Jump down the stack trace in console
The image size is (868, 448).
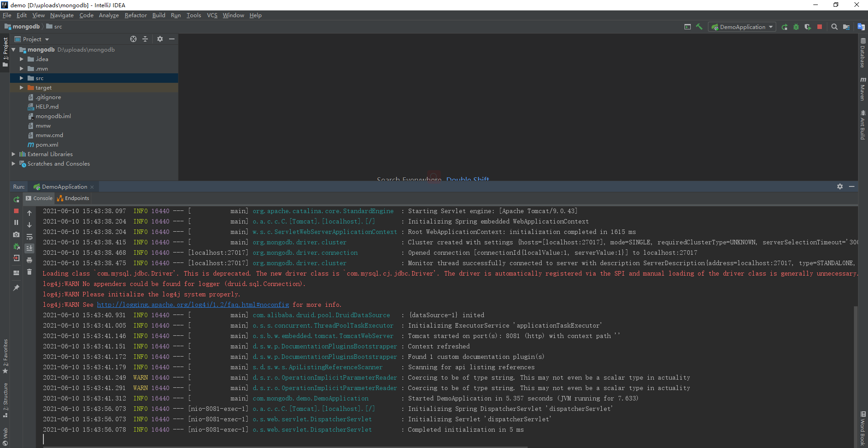[x=29, y=225]
